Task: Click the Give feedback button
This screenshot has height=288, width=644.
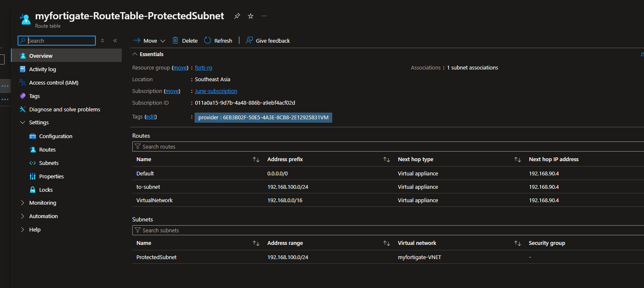Action: [268, 41]
